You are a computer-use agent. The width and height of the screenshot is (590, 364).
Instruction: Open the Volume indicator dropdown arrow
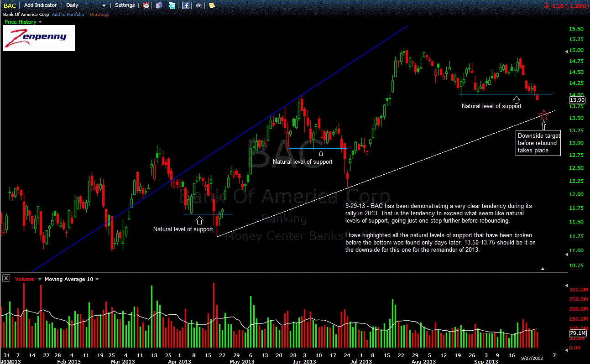click(39, 279)
